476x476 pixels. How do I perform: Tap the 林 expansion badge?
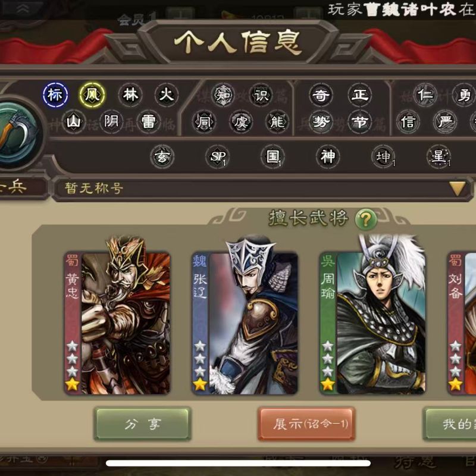[x=130, y=95]
